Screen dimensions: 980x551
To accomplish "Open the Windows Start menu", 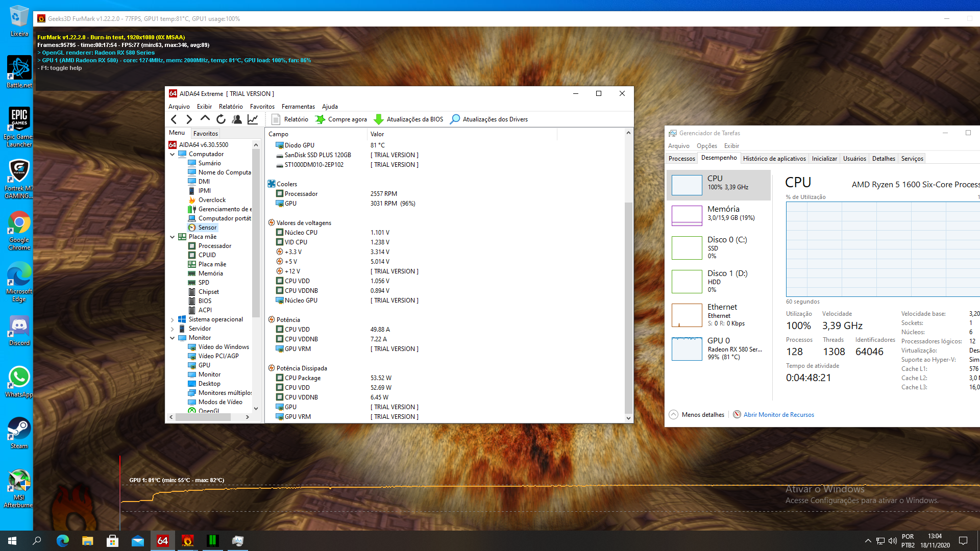I will point(12,541).
